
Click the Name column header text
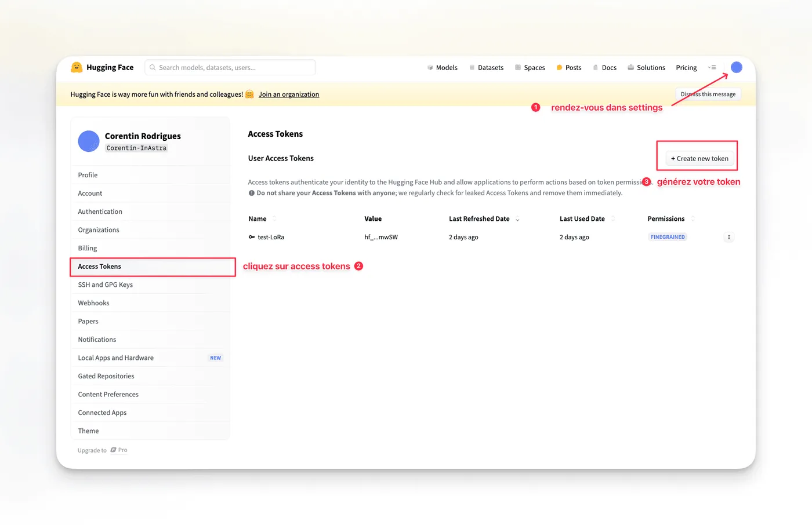258,219
